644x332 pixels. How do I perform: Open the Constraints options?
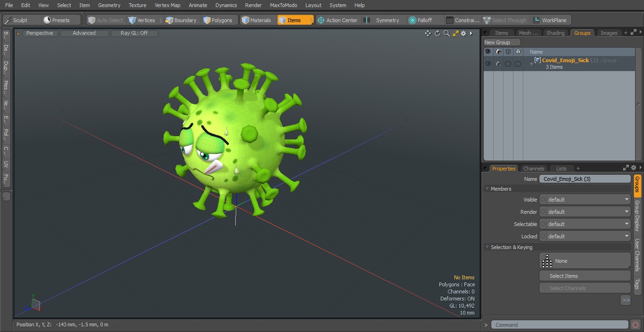(463, 20)
